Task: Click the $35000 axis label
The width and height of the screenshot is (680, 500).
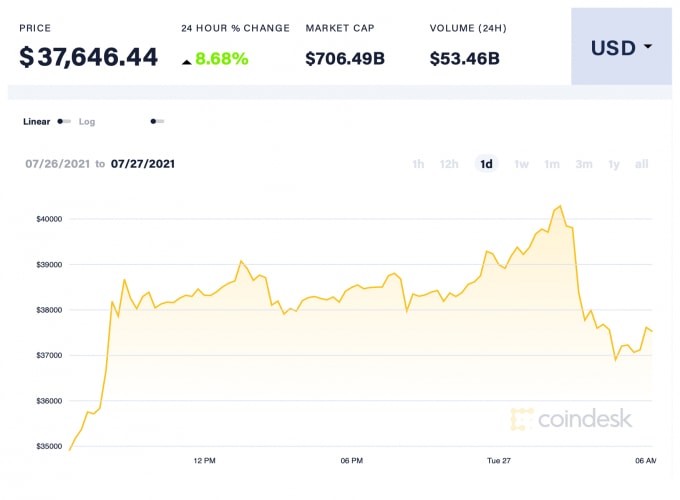Action: 49,446
